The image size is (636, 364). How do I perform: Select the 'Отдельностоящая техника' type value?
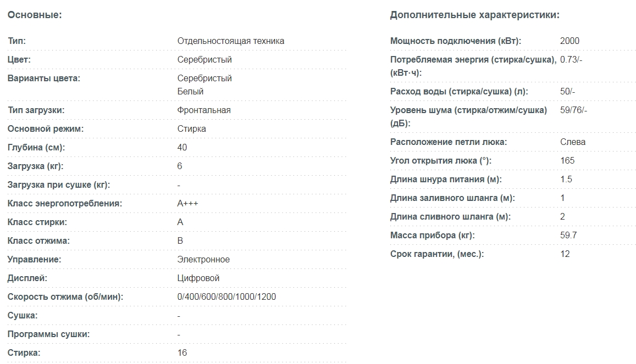click(231, 41)
